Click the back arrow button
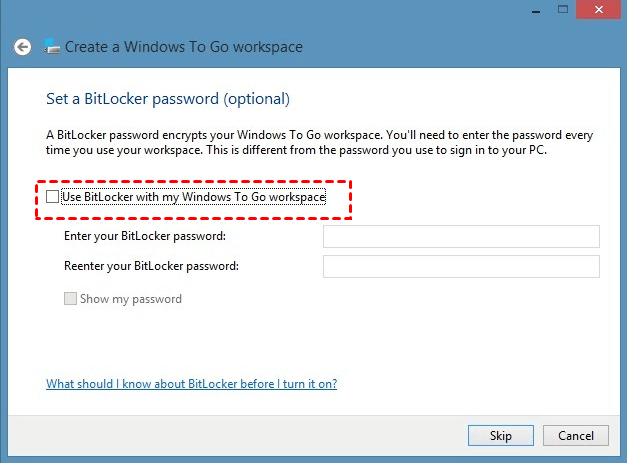 [x=22, y=47]
